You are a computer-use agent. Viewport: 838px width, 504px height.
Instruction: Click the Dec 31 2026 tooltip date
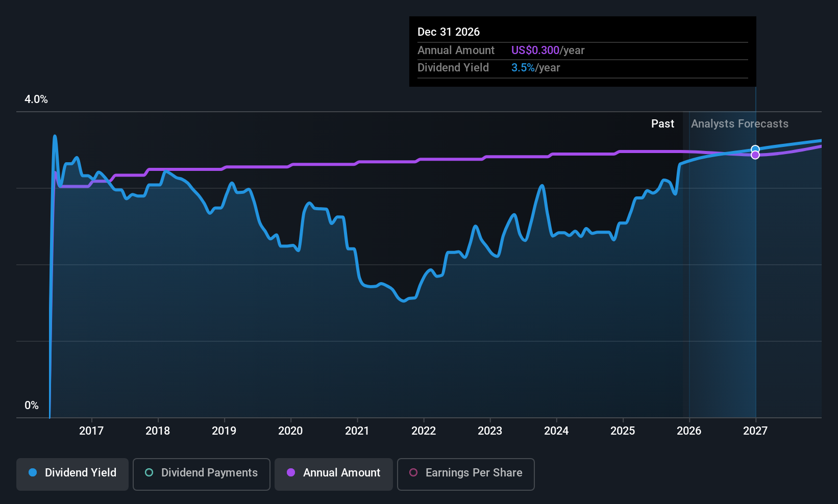449,32
